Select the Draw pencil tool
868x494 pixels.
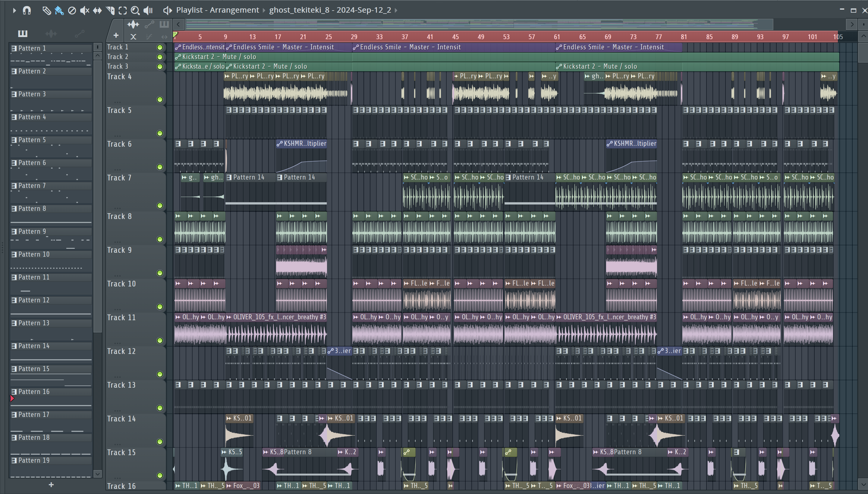point(46,11)
